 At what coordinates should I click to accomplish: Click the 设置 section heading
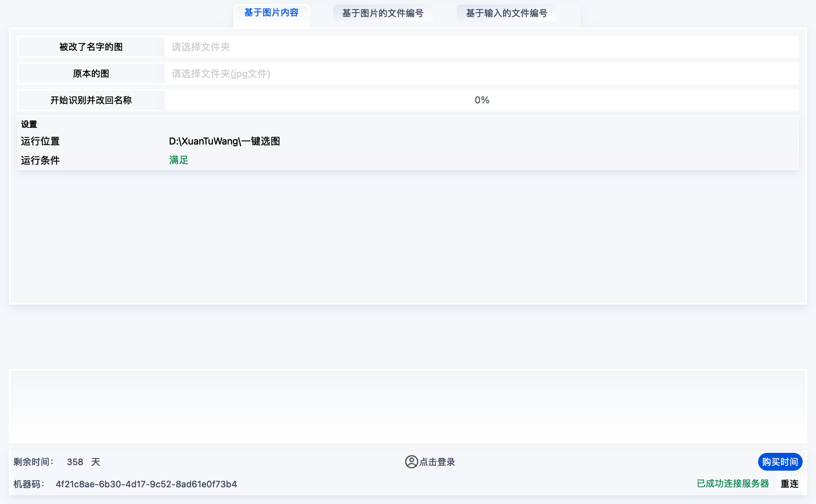coord(29,124)
